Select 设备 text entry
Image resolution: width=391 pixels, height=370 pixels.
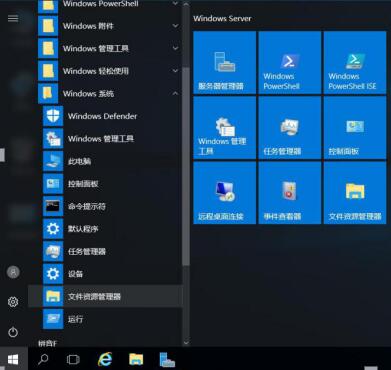click(x=75, y=274)
